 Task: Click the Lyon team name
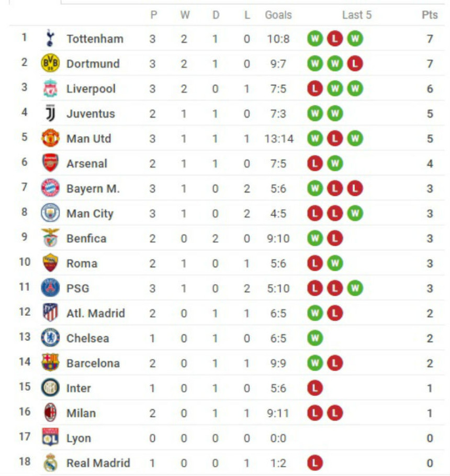[x=78, y=438]
